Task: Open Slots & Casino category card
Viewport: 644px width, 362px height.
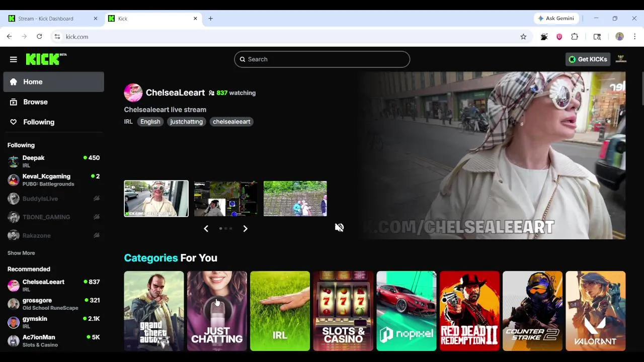Action: pyautogui.click(x=343, y=311)
